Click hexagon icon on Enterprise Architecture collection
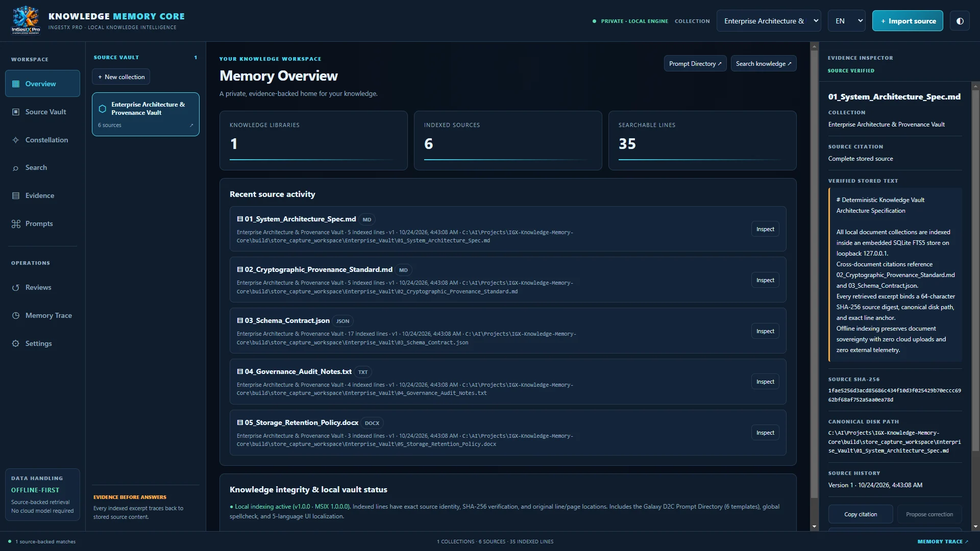Image resolution: width=980 pixels, height=551 pixels. (102, 109)
